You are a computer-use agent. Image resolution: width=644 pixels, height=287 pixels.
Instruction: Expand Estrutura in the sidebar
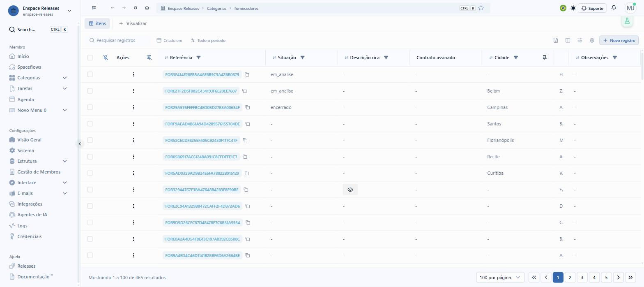pos(64,161)
